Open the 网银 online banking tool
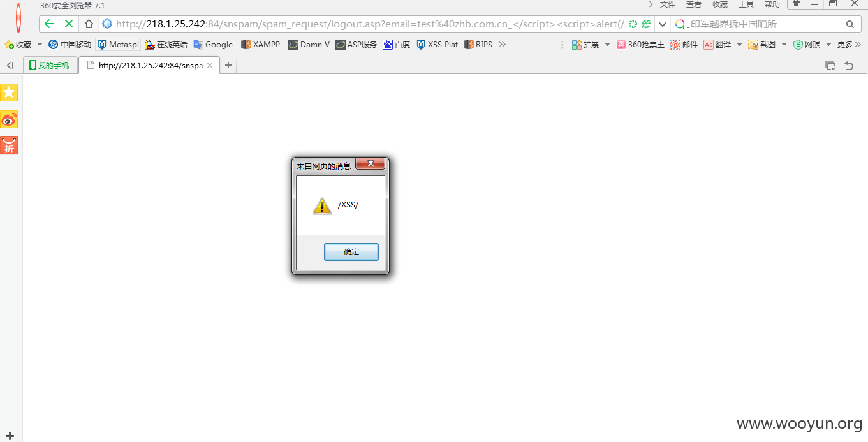Image resolution: width=868 pixels, height=442 pixels. (x=807, y=45)
